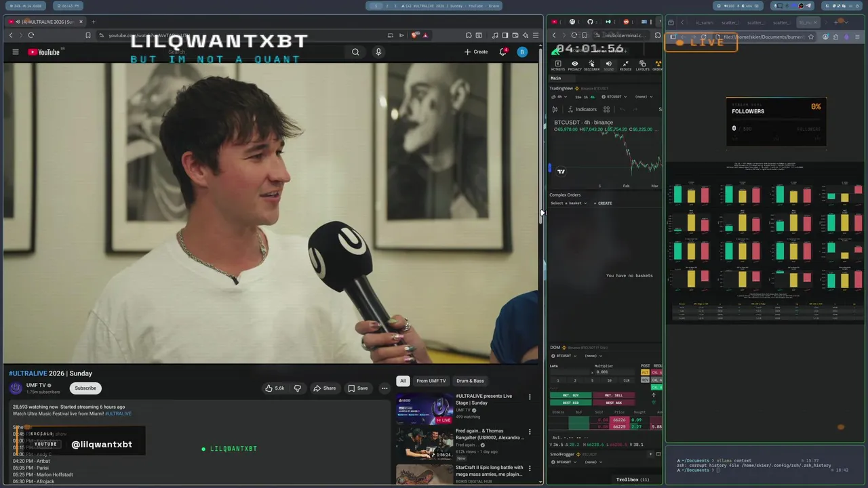Open the 4h chart interval dropdown

560,97
